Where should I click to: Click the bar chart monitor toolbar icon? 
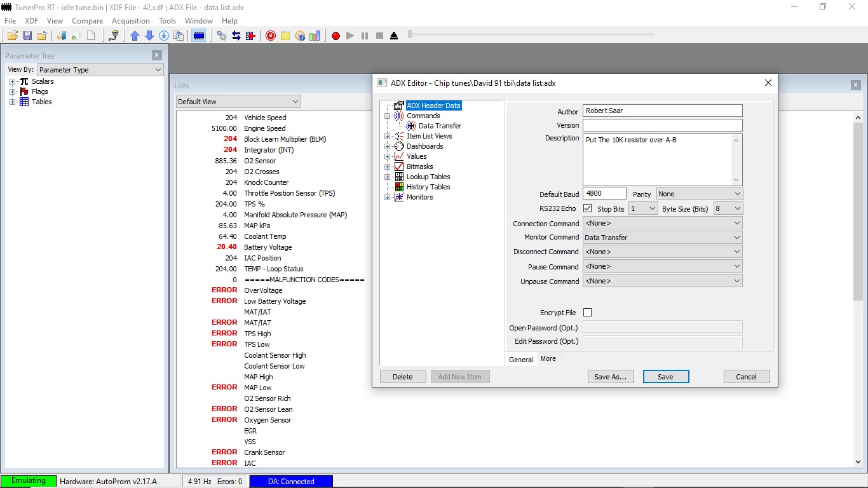(x=315, y=36)
